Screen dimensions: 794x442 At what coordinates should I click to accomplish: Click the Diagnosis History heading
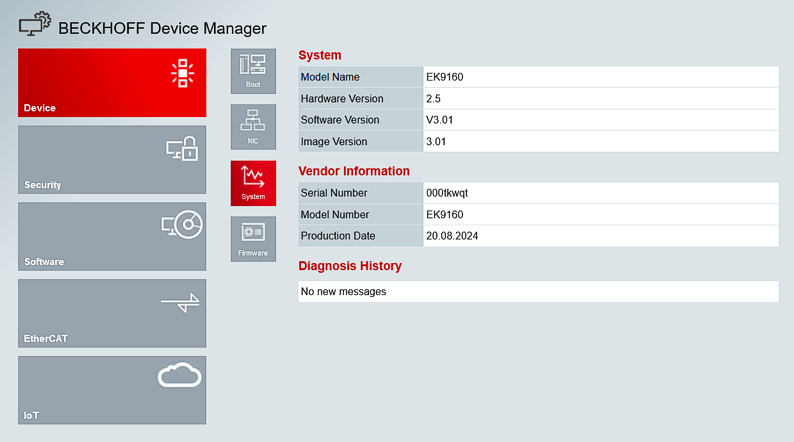pyautogui.click(x=350, y=266)
